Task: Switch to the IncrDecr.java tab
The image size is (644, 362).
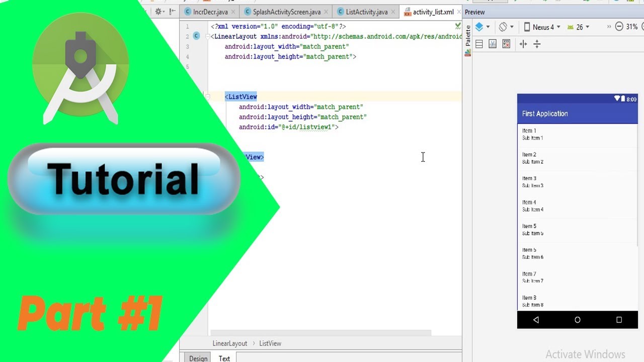Action: [210, 12]
